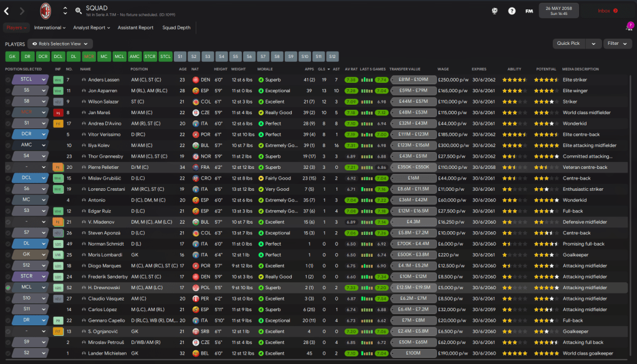Click Anders Lassen's Wnt status icon
637x364 pixels.
tap(58, 80)
